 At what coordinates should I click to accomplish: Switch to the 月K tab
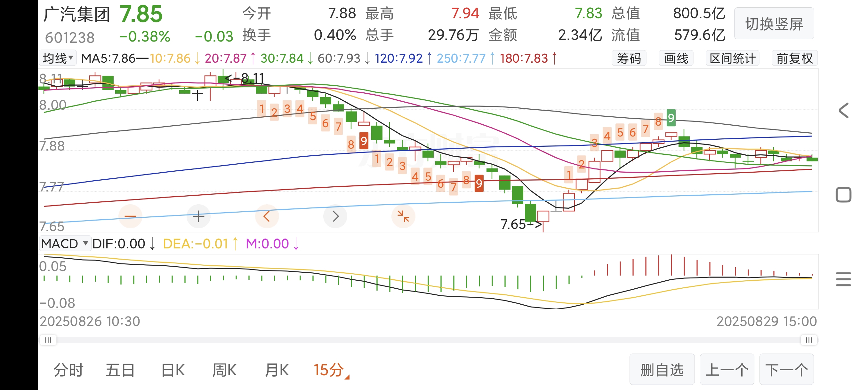(x=277, y=370)
